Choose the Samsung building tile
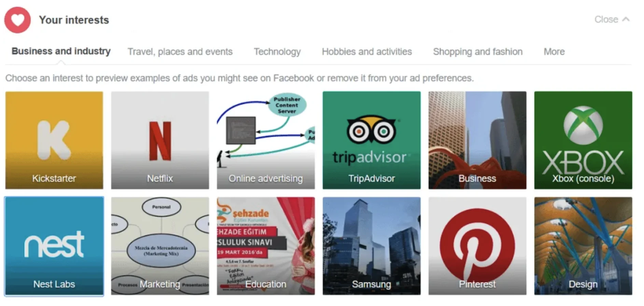 (372, 246)
